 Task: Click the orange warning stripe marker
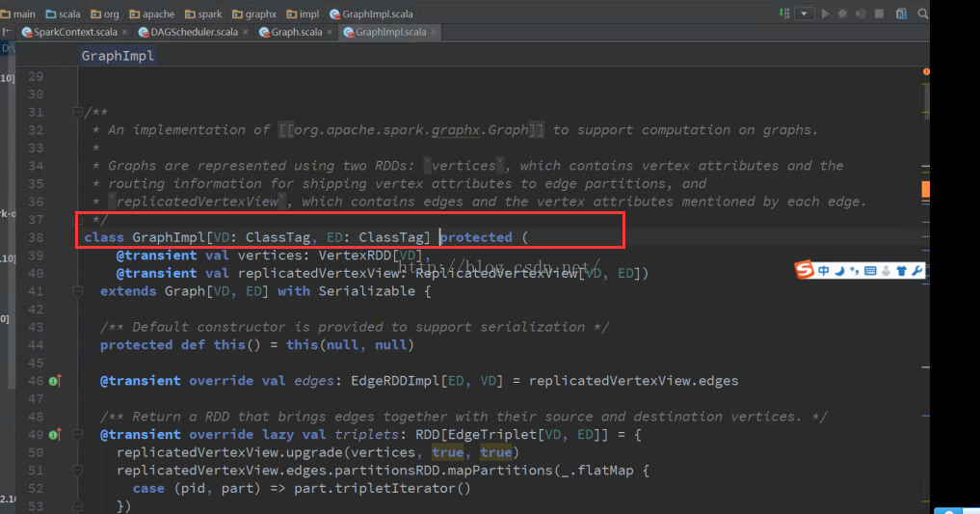(926, 189)
